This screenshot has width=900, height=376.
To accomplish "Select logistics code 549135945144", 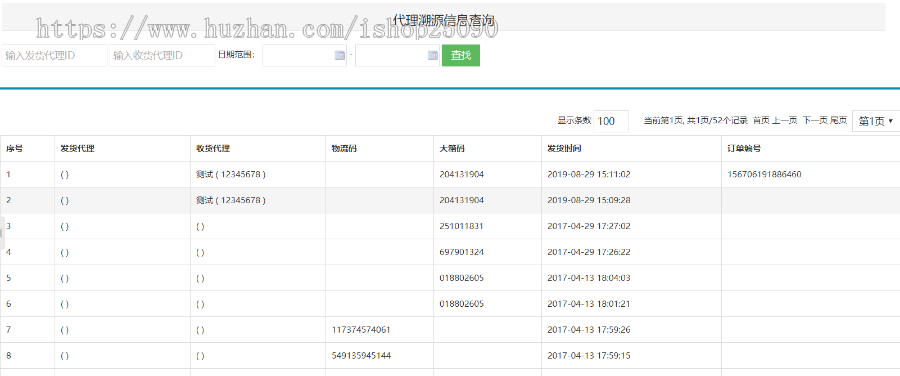I will [x=362, y=356].
